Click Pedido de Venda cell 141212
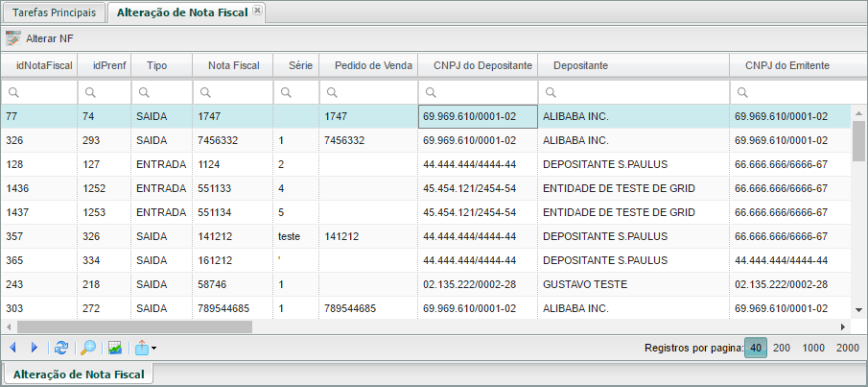This screenshot has height=387, width=868. pyautogui.click(x=368, y=236)
